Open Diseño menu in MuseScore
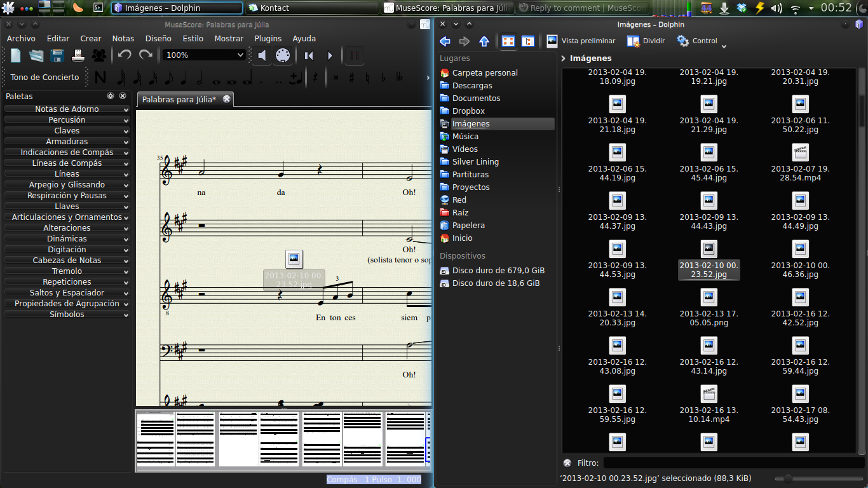 pos(158,38)
